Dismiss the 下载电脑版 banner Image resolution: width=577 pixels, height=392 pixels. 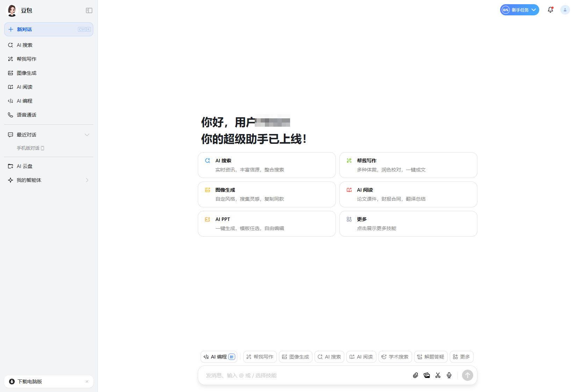click(x=87, y=382)
